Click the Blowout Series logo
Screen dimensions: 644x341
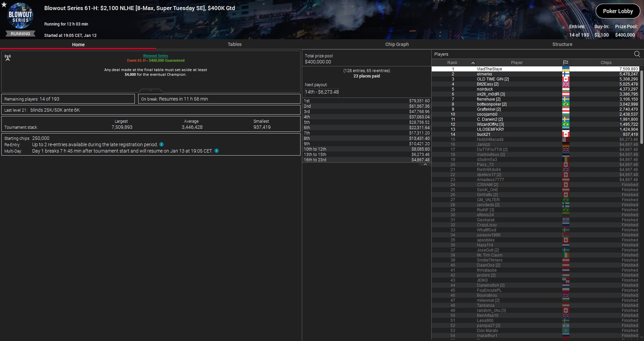tap(20, 16)
